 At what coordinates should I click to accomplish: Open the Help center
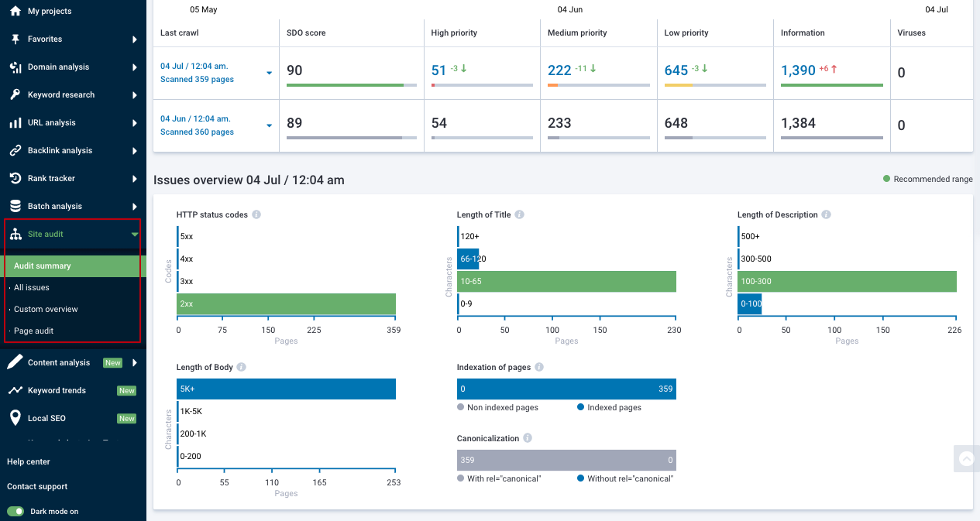click(29, 461)
